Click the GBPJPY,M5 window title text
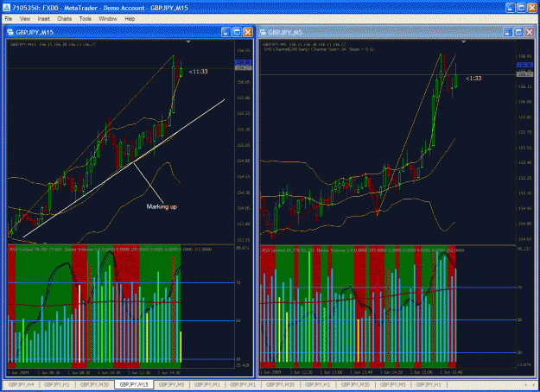 point(285,32)
